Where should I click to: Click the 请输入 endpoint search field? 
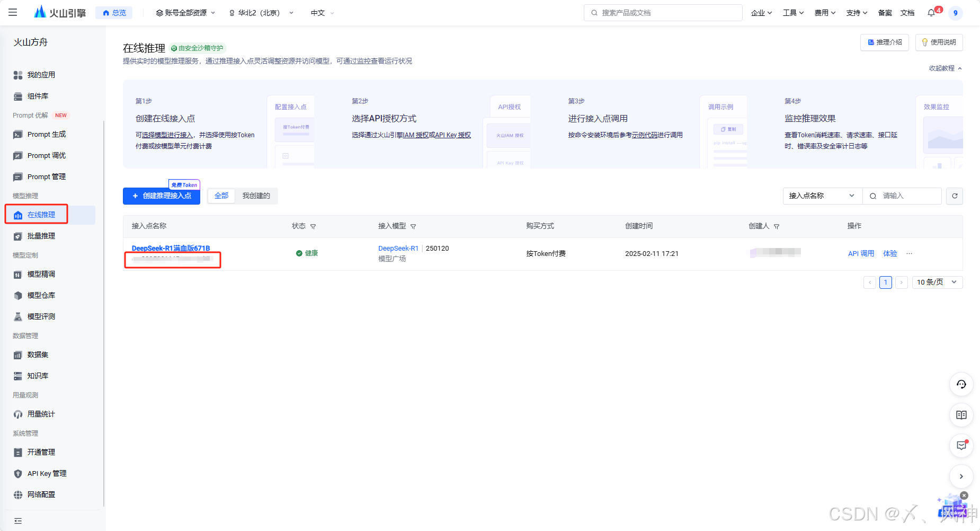[902, 196]
